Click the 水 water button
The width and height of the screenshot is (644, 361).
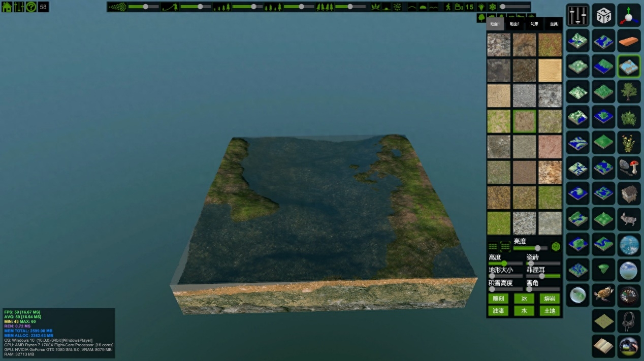coord(524,311)
